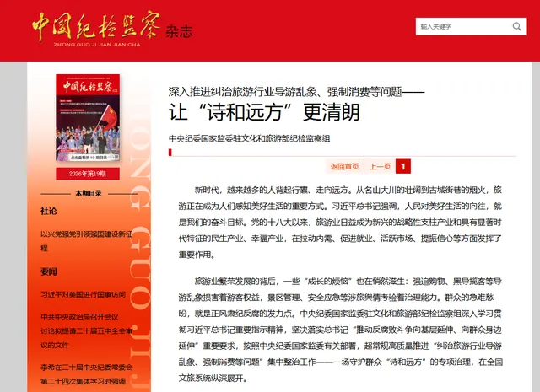Go to 上一页 previous page

(380, 167)
